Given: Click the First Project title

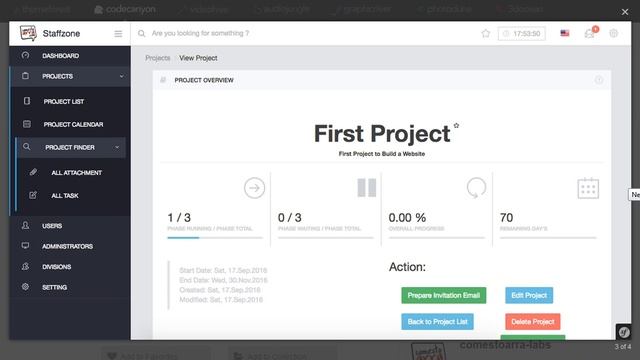Looking at the screenshot, I should [382, 134].
